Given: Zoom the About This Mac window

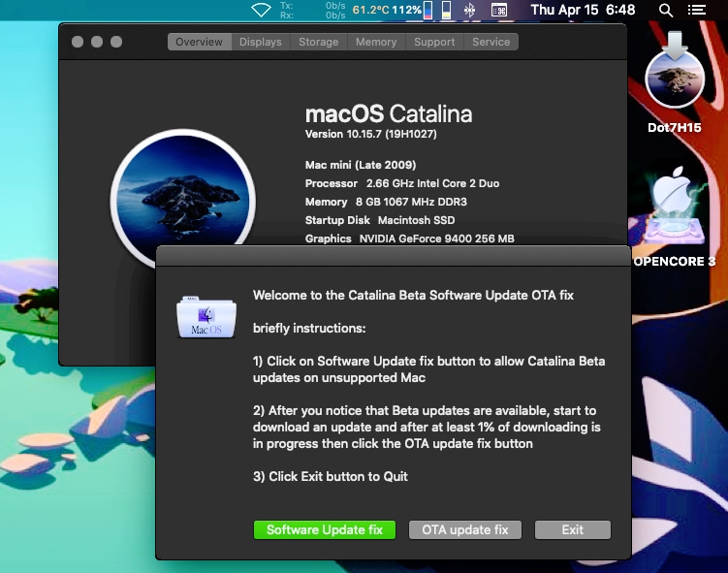Looking at the screenshot, I should pos(116,42).
